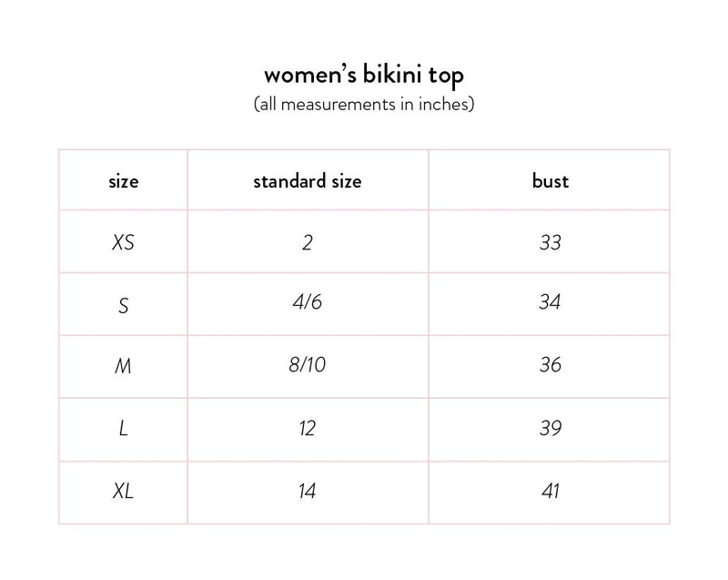Select bust measurement 33
728x580 pixels.
click(x=550, y=243)
